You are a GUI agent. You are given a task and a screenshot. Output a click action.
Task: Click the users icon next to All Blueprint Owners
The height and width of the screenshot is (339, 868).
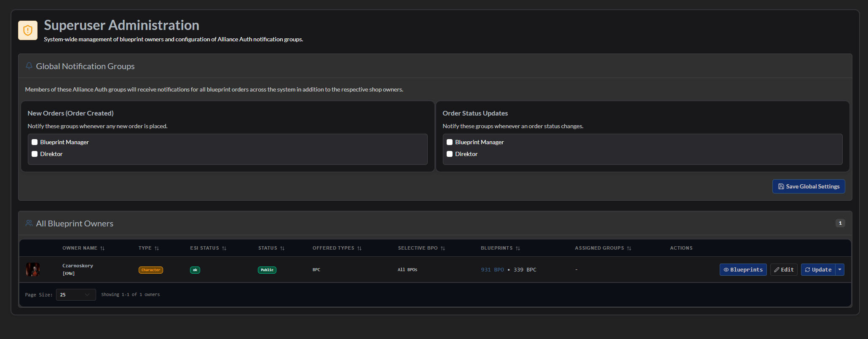29,223
